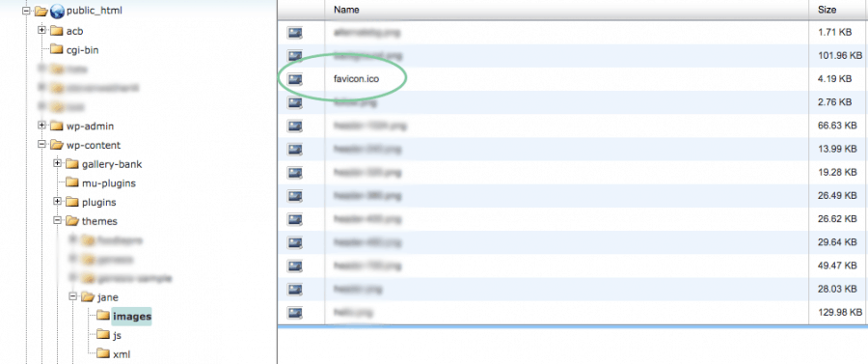Click the image icon in the 29.64 KB row

[x=294, y=242]
